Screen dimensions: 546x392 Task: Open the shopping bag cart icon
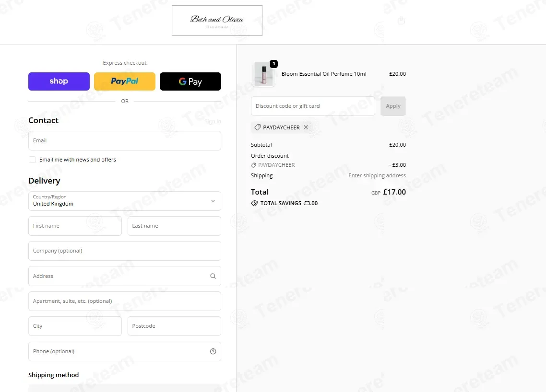click(x=401, y=21)
